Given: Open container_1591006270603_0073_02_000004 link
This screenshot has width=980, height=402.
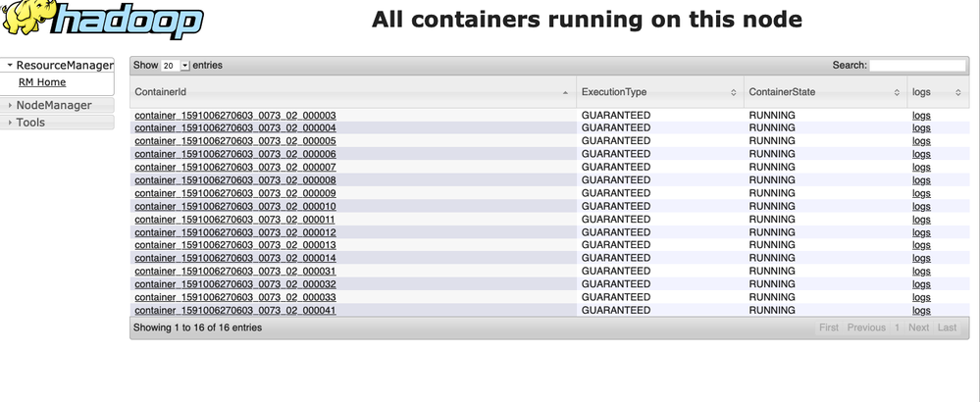Looking at the screenshot, I should tap(235, 128).
